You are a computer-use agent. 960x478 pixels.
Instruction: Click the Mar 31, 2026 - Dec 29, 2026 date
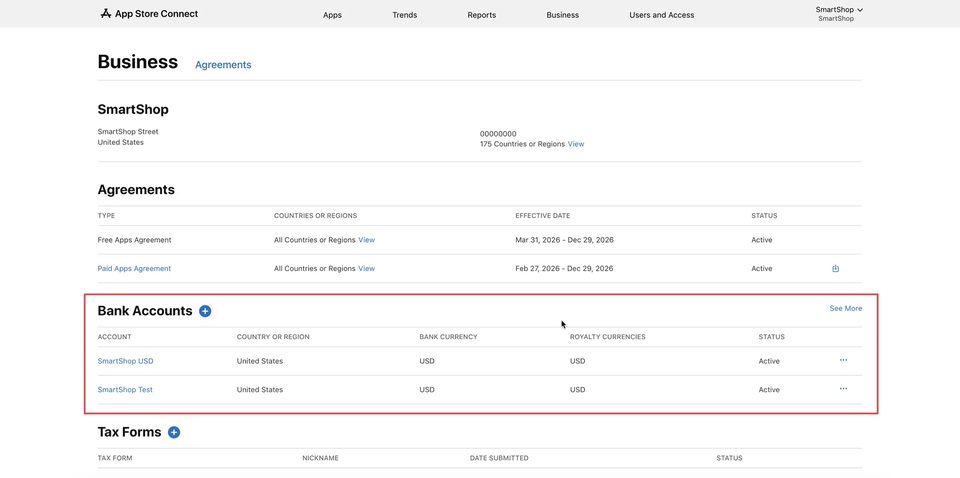click(x=564, y=240)
